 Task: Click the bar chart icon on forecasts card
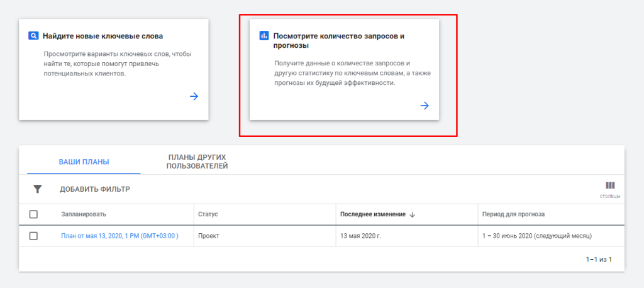[x=264, y=36]
